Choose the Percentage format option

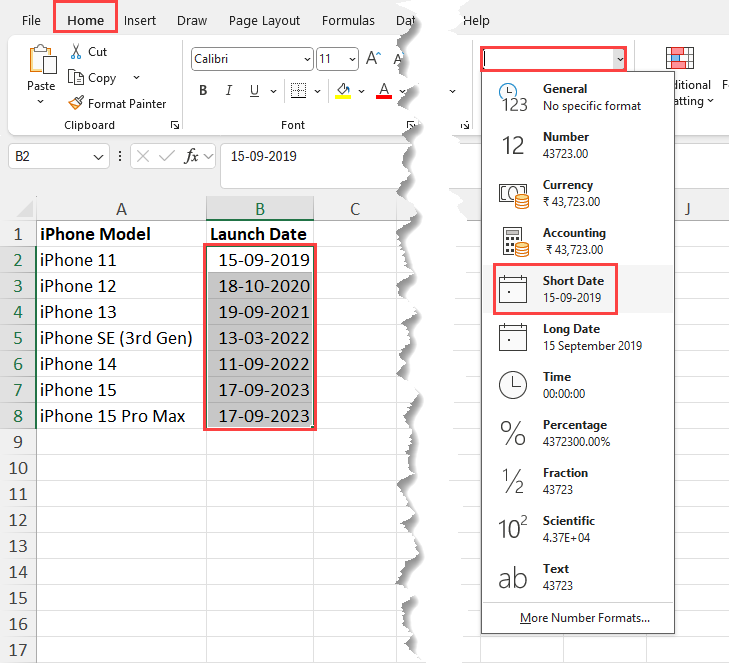[x=578, y=433]
